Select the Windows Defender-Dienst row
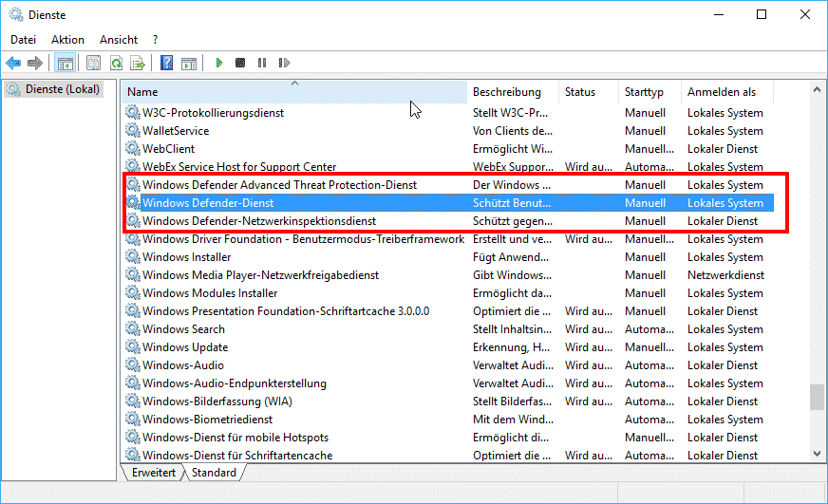 (x=449, y=203)
